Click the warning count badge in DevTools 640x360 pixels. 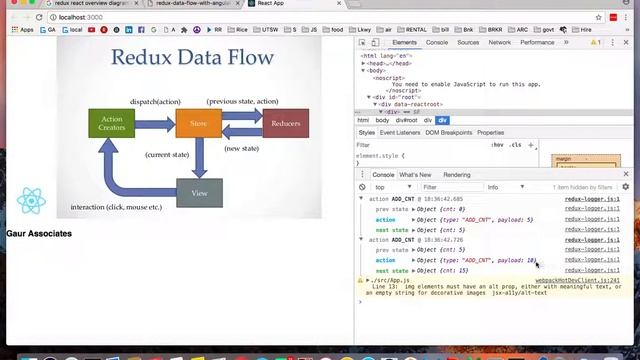point(596,42)
